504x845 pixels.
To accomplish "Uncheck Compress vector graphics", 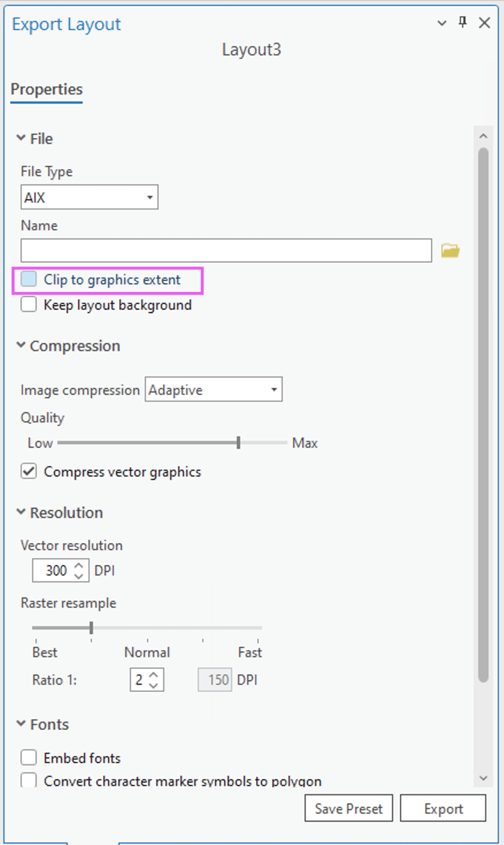I will [x=29, y=471].
